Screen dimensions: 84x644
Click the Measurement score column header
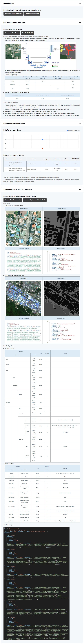[76, 159]
